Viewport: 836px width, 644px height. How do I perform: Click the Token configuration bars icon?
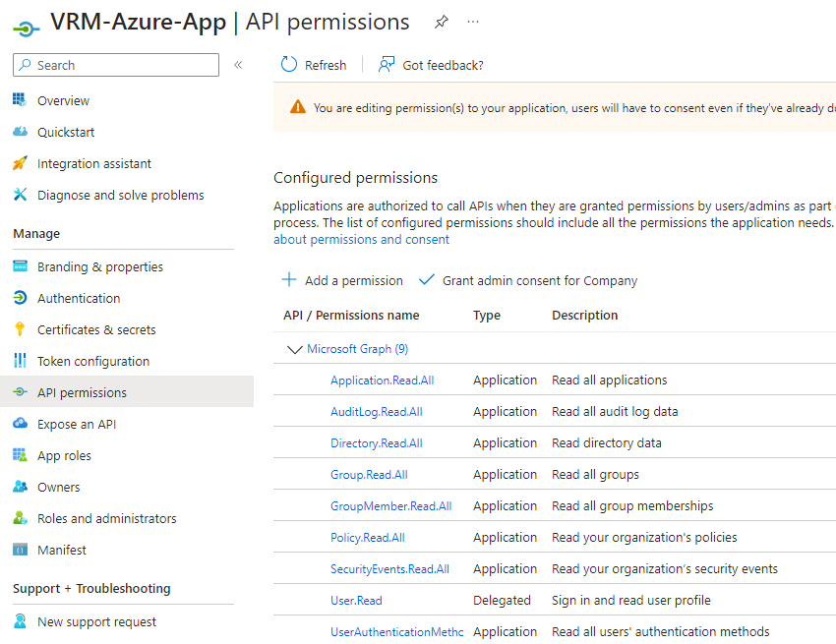pyautogui.click(x=20, y=361)
